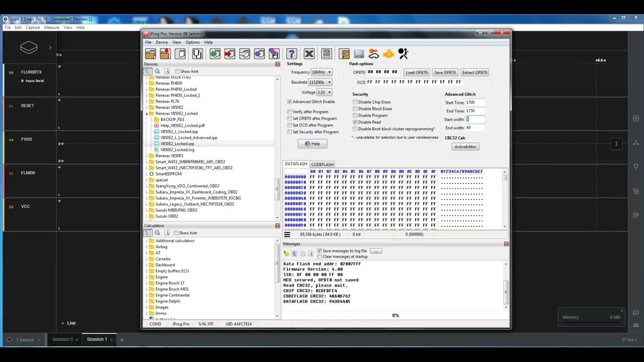Click the verify chip icon with gray arrow
Screen dimensions: 644x362
point(245,54)
